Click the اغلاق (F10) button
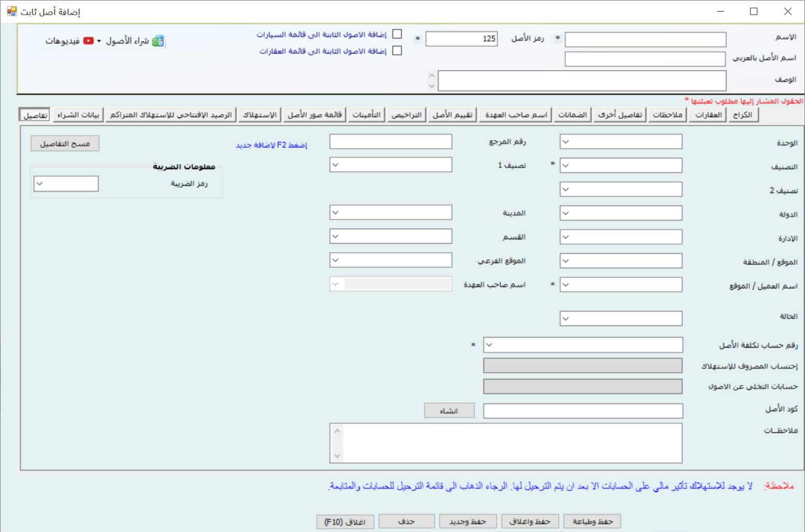This screenshot has height=532, width=805. [x=345, y=522]
